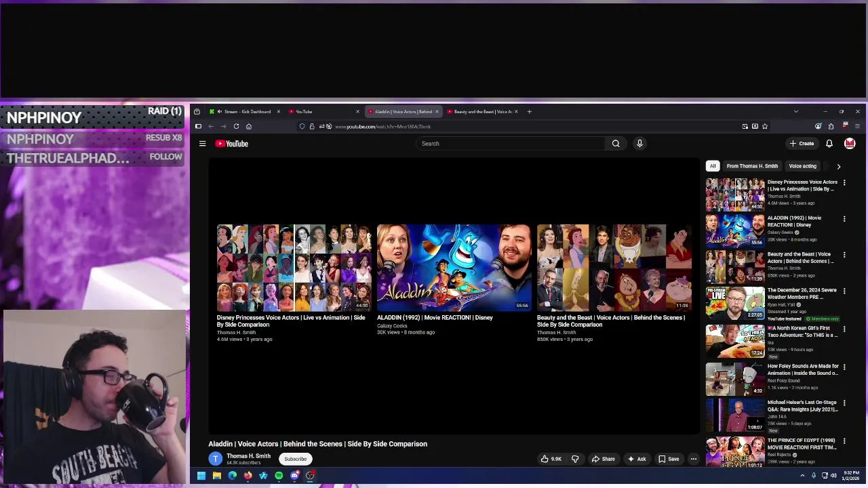868x488 pixels.
Task: Open the list all tabs dropdown
Action: click(796, 112)
